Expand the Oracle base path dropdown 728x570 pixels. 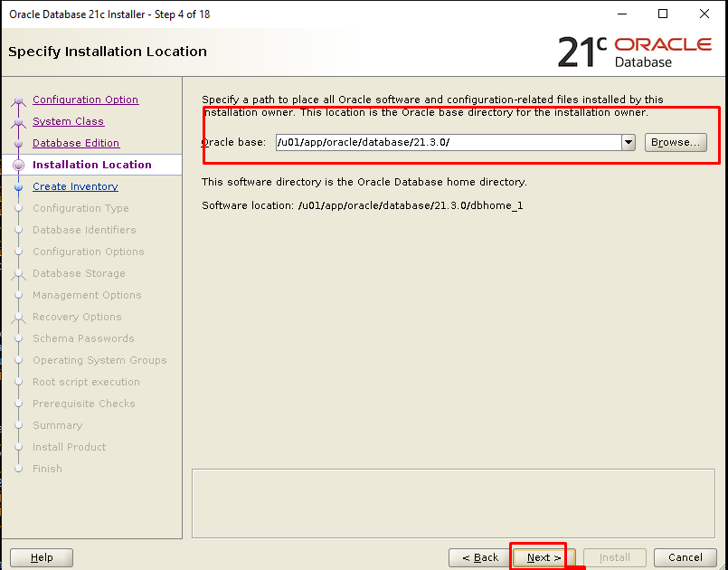pos(629,142)
